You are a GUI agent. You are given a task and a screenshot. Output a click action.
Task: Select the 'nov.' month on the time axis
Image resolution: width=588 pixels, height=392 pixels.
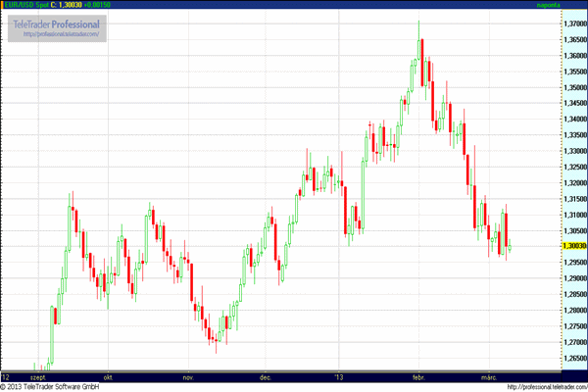pos(188,376)
